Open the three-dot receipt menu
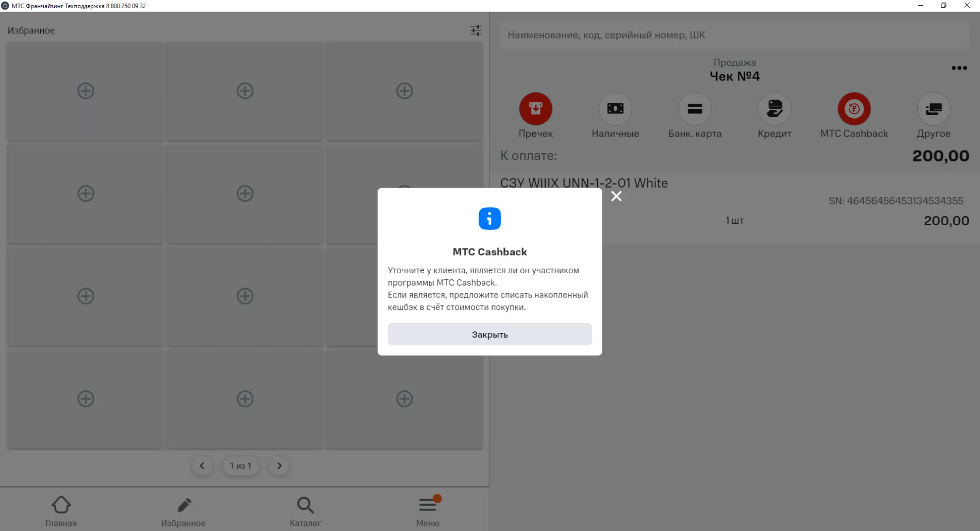 pos(959,68)
